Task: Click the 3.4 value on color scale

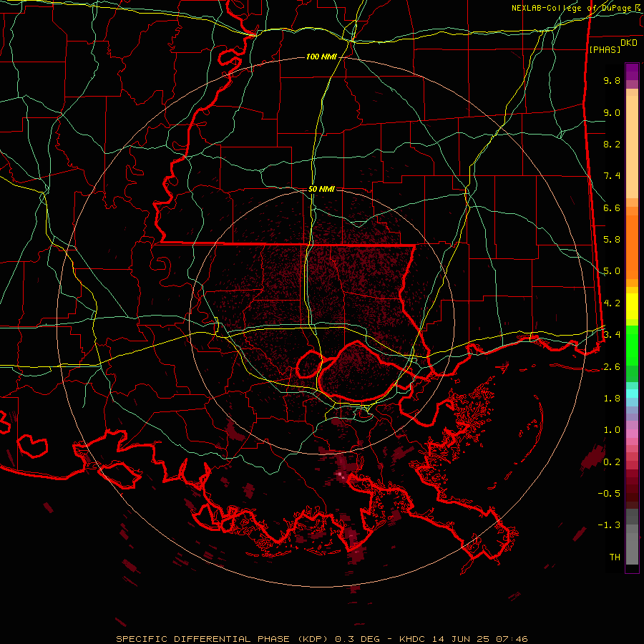Action: click(612, 335)
